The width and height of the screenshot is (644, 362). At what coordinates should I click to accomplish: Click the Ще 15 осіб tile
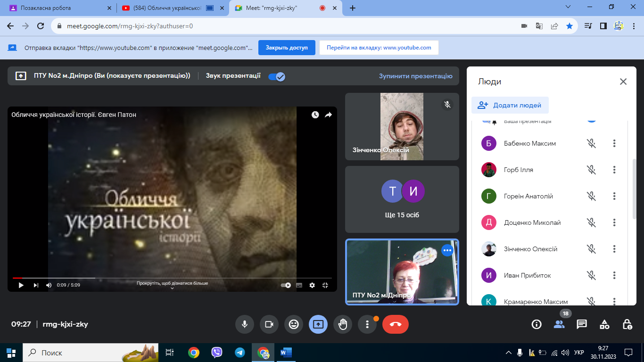coord(402,199)
